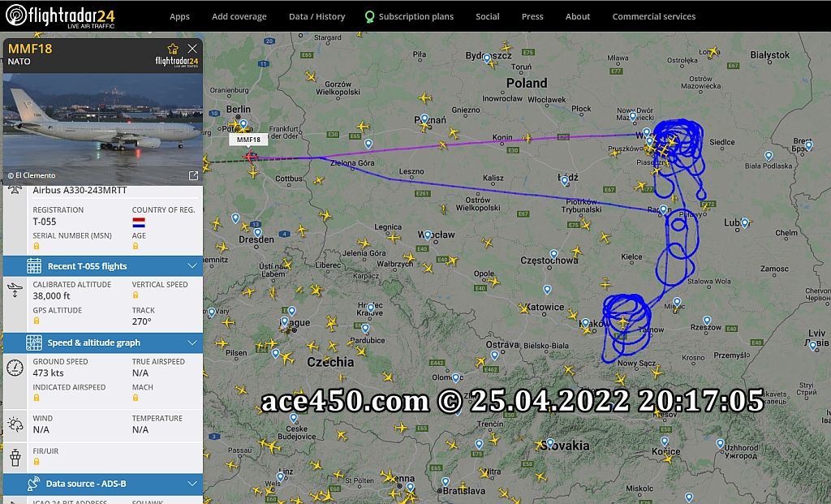This screenshot has width=831, height=504.
Task: Click the calendar icon for recent flights
Action: (34, 266)
